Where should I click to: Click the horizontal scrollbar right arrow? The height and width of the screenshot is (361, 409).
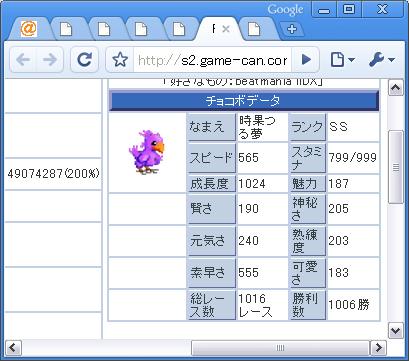tap(379, 348)
